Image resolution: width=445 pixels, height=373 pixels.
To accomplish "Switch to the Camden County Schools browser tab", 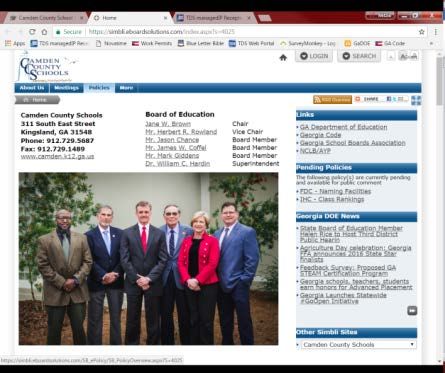I will [45, 18].
